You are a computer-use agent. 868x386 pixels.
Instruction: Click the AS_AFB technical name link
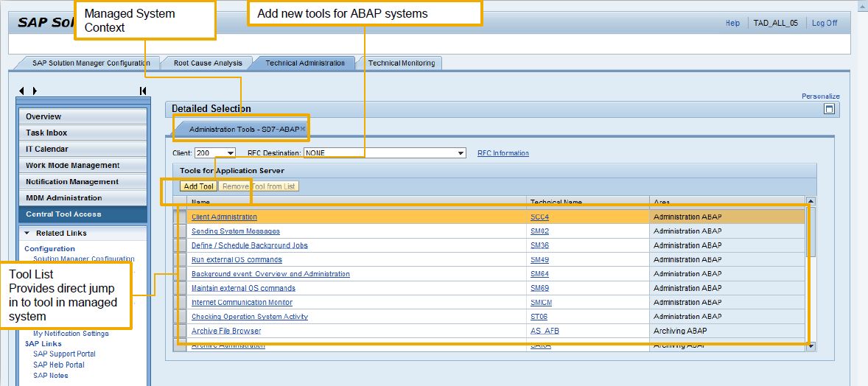pyautogui.click(x=545, y=331)
